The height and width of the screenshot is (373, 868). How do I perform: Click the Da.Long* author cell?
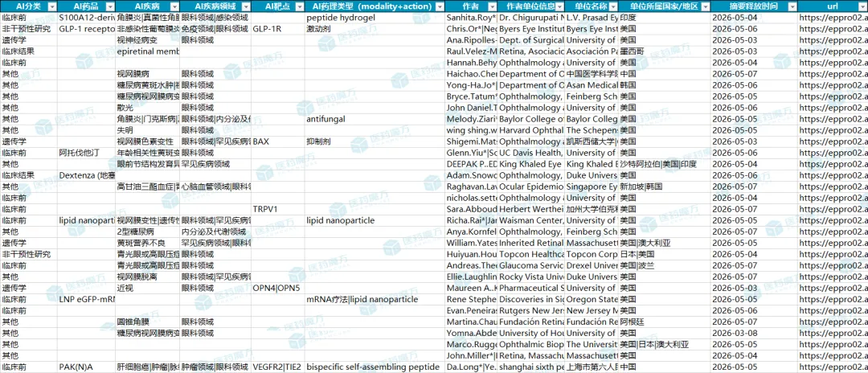[471, 367]
